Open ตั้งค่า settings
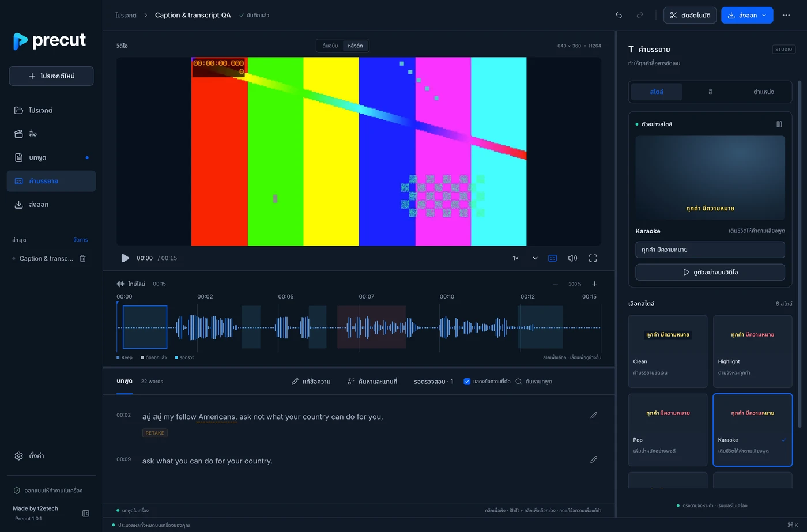The image size is (807, 532). tap(51, 456)
